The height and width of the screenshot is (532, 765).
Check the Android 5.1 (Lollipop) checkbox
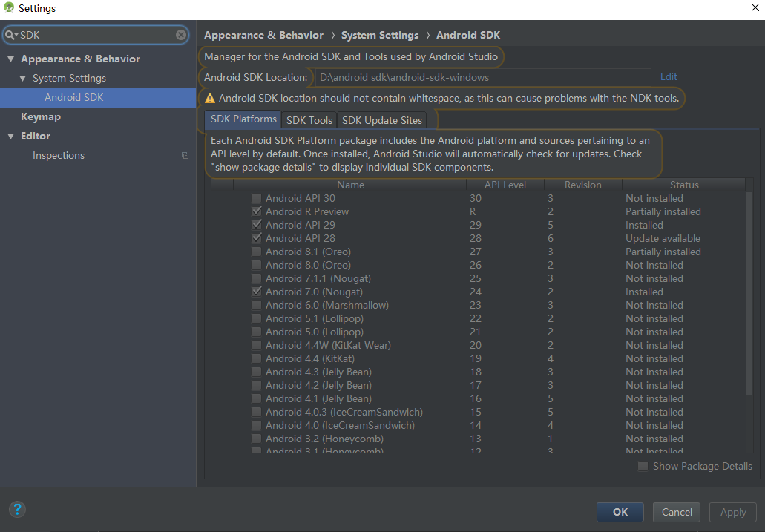point(256,319)
